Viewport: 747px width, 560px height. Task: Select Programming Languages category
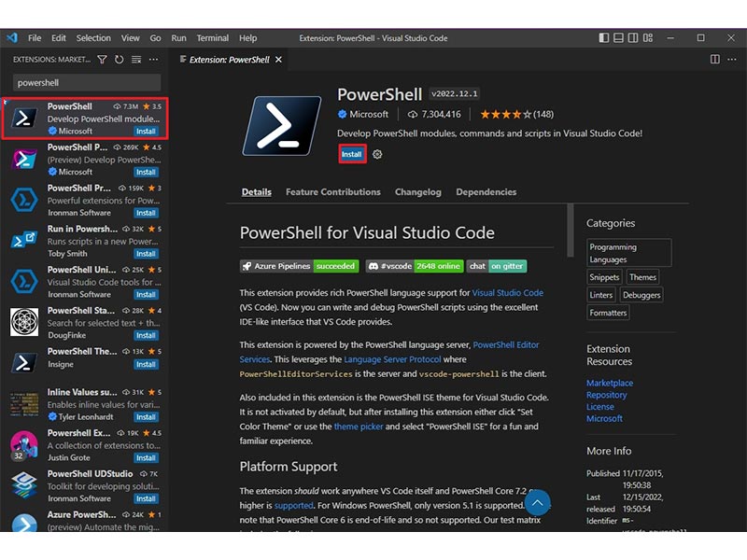pos(628,253)
